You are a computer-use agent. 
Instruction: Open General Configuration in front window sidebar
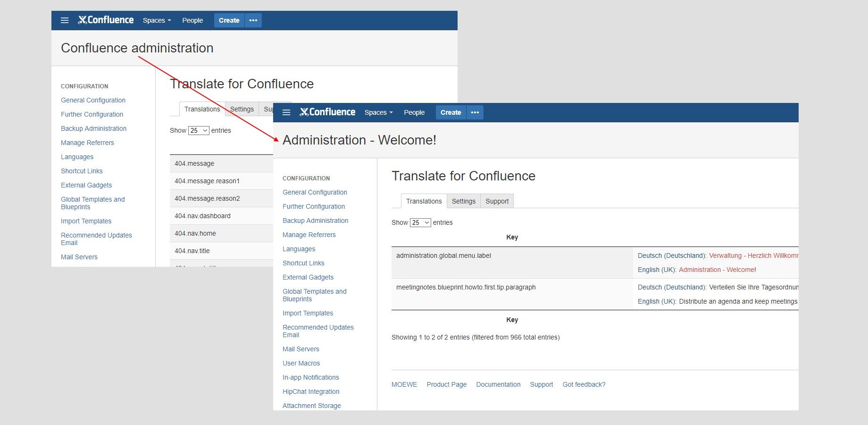(315, 192)
